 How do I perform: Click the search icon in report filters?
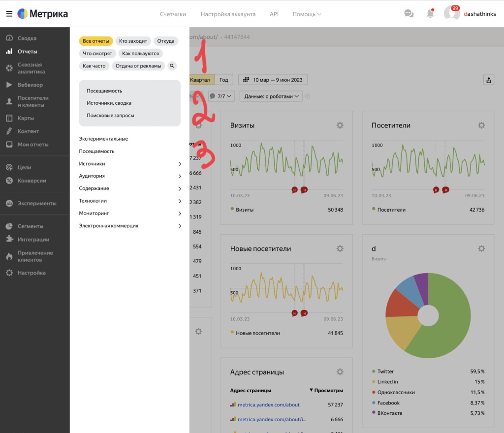(172, 65)
